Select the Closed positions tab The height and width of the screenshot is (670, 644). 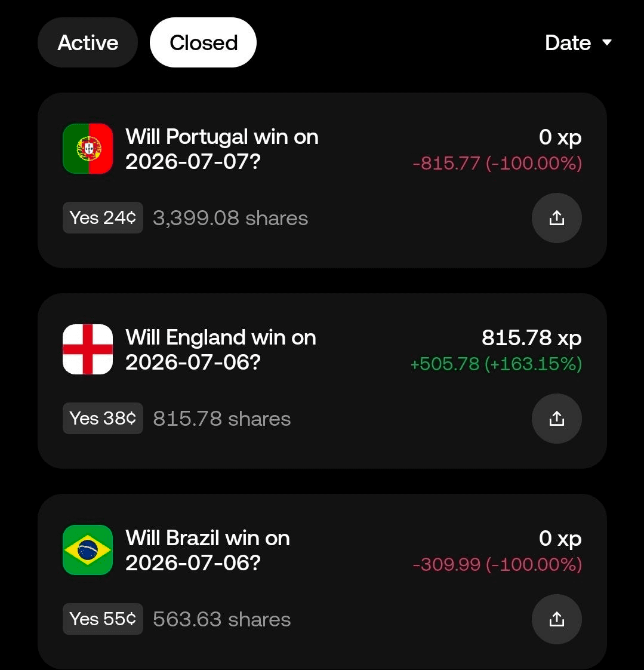tap(204, 42)
